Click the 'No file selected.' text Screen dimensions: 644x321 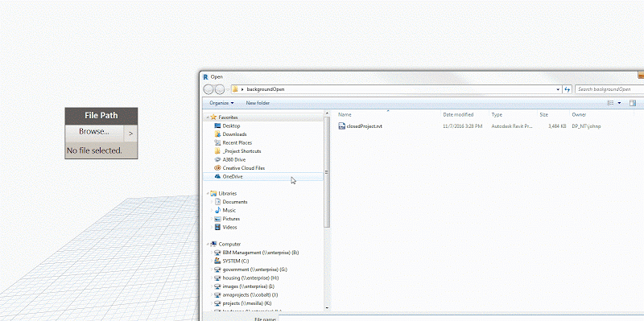pos(94,150)
